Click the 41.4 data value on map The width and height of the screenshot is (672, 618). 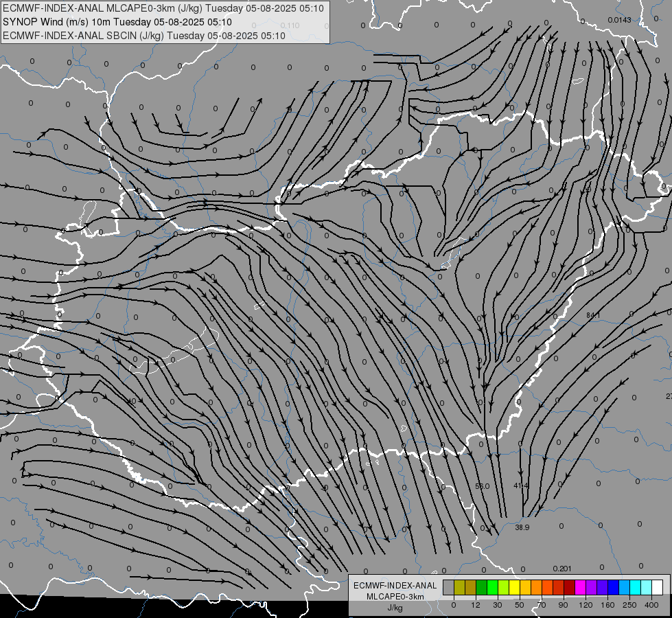(521, 485)
